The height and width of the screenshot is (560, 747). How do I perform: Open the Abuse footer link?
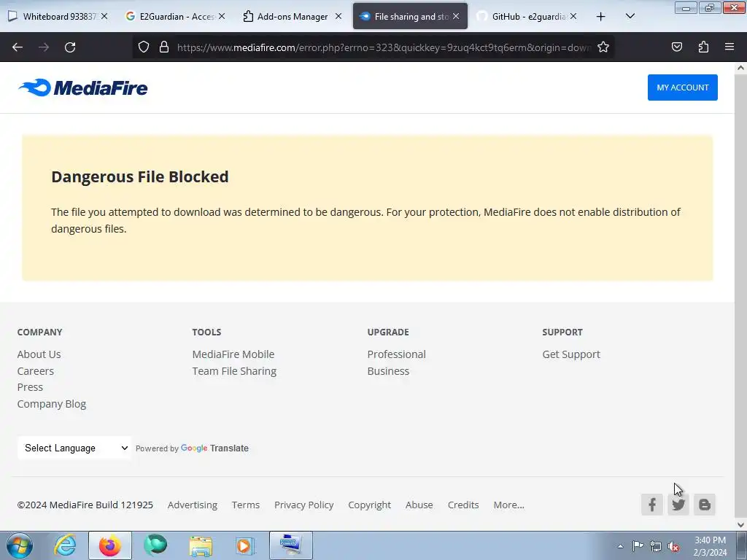(419, 505)
